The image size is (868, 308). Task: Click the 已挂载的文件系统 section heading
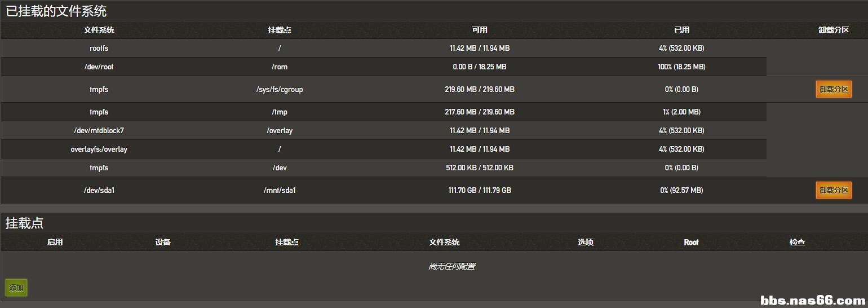[x=56, y=11]
